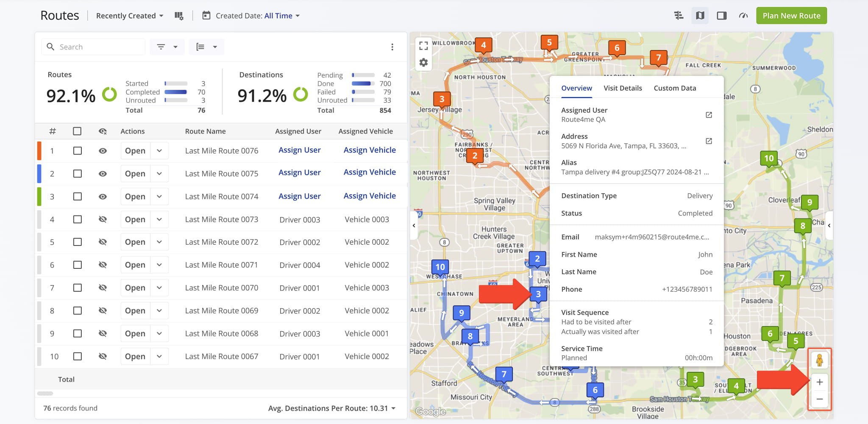Open the three-dot more options menu
The height and width of the screenshot is (424, 868).
click(x=392, y=47)
